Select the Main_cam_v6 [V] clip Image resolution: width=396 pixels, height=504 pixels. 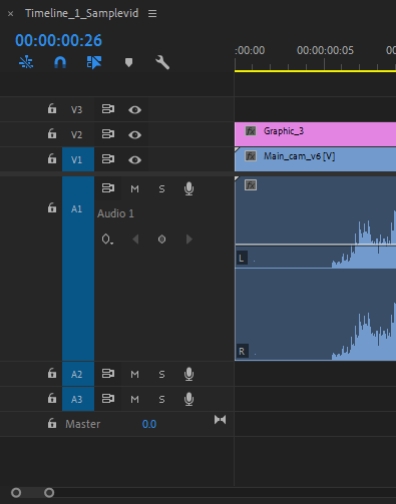(315, 159)
